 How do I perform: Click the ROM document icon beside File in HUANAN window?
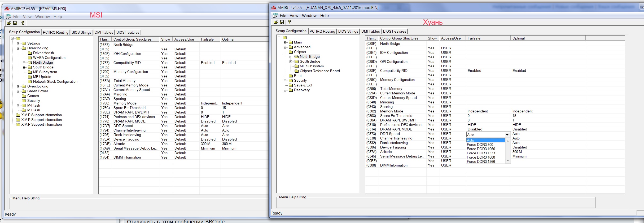click(275, 15)
